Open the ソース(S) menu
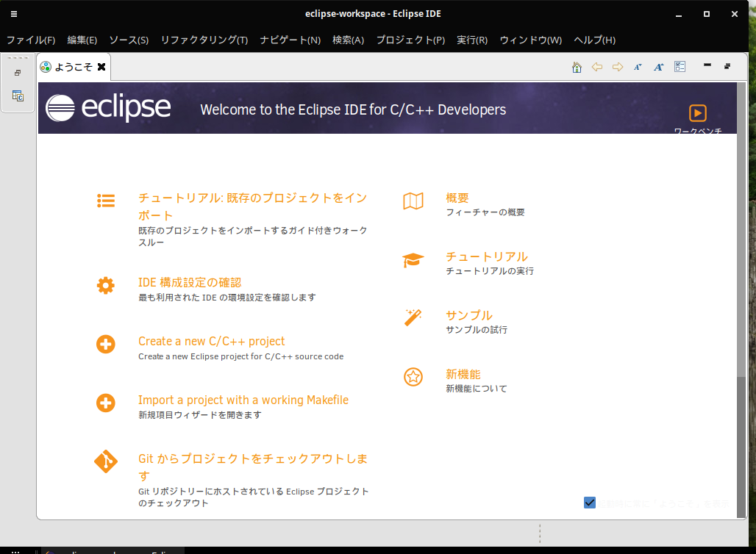 (x=129, y=40)
